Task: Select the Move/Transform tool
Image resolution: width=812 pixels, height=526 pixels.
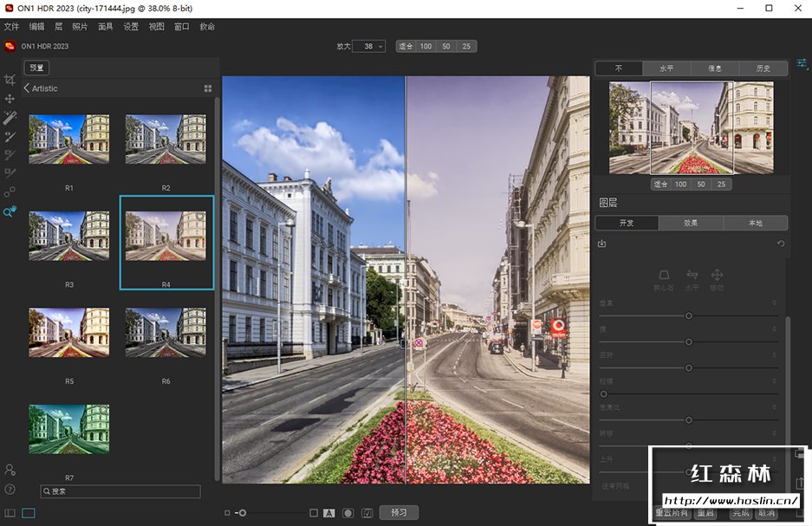Action: tap(10, 99)
